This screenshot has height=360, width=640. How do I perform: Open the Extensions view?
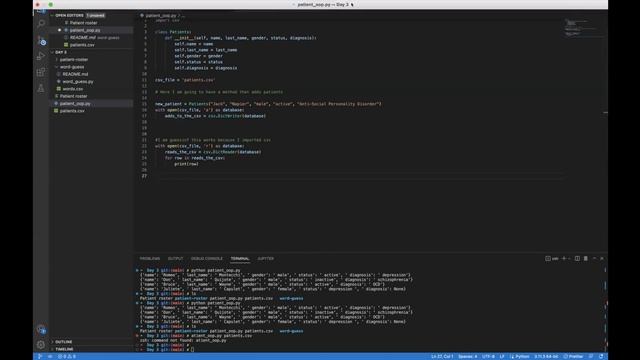[x=41, y=72]
